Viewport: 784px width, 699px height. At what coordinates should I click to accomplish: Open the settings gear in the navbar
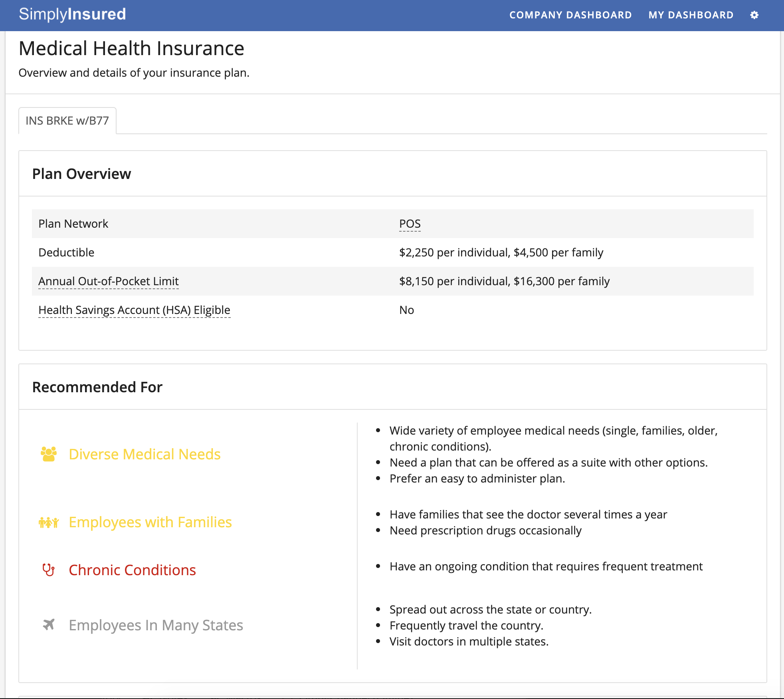click(x=755, y=15)
